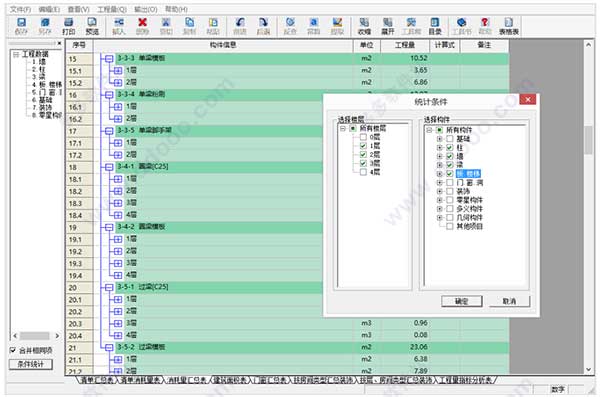Open the 工程量(Q) menu
The height and width of the screenshot is (397, 600).
112,9
